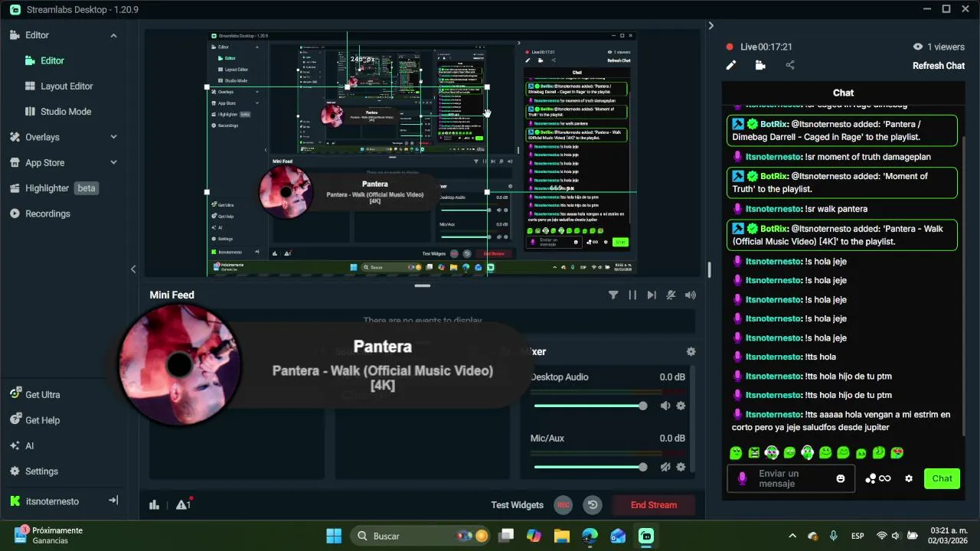Image resolution: width=980 pixels, height=551 pixels.
Task: Open Desktop Audio source settings gear
Action: [x=681, y=406]
